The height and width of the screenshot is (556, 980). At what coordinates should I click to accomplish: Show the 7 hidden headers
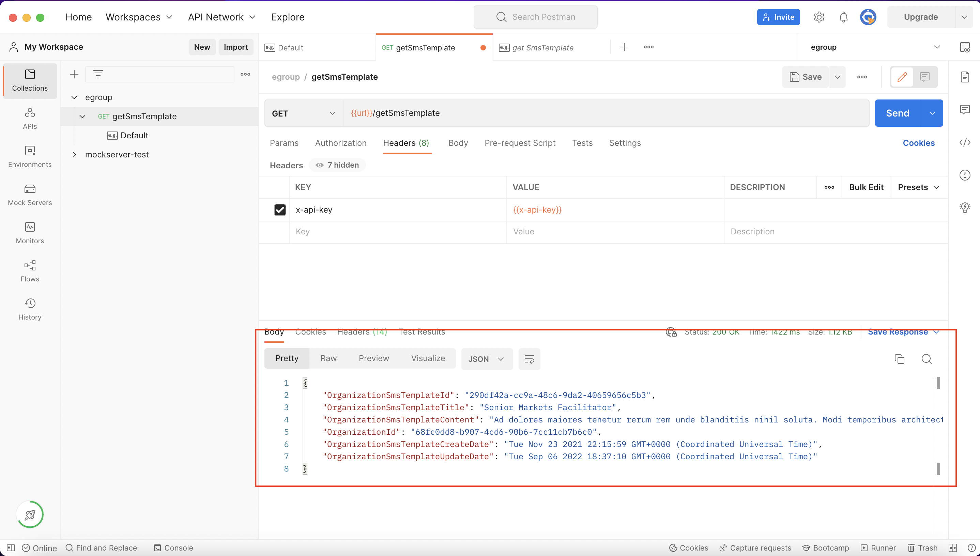(x=337, y=165)
